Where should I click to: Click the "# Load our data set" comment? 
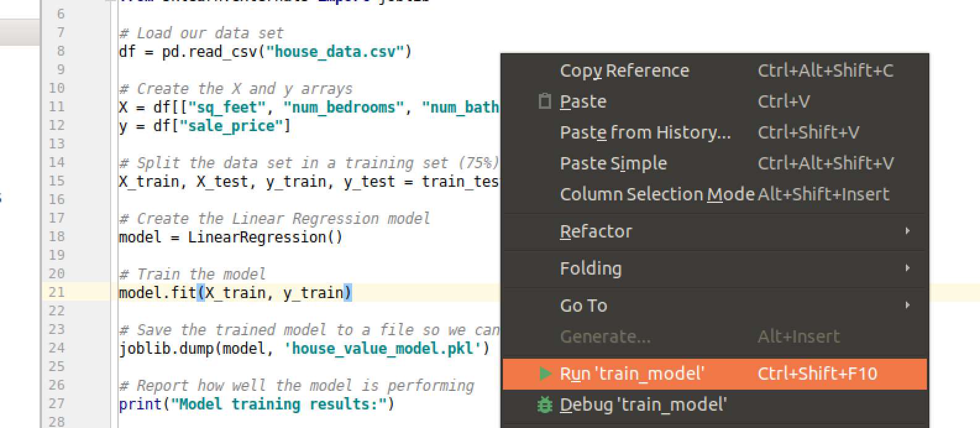tap(201, 33)
